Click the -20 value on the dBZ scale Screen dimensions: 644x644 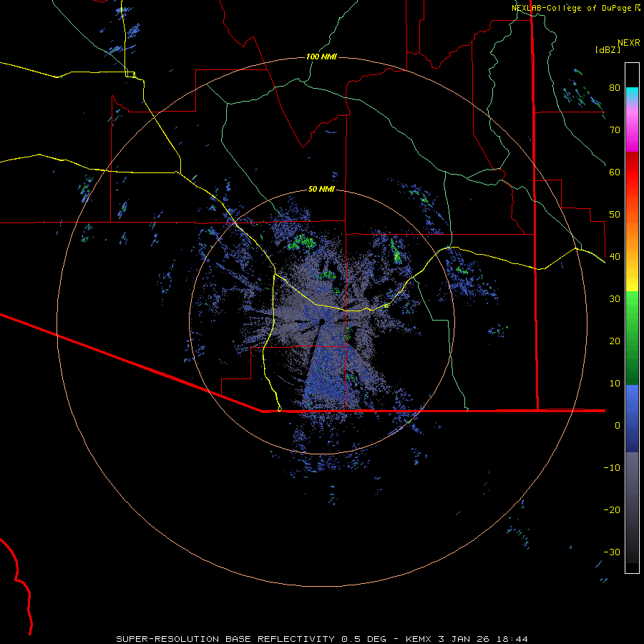(612, 510)
